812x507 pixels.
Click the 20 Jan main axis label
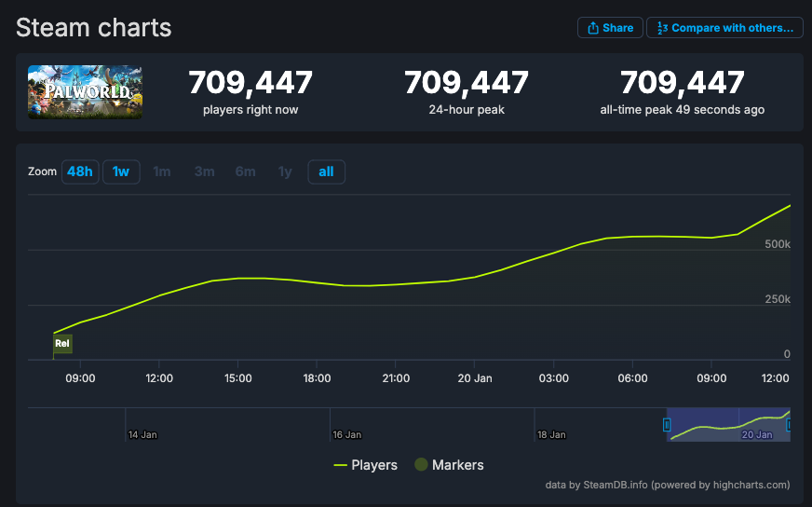[475, 378]
